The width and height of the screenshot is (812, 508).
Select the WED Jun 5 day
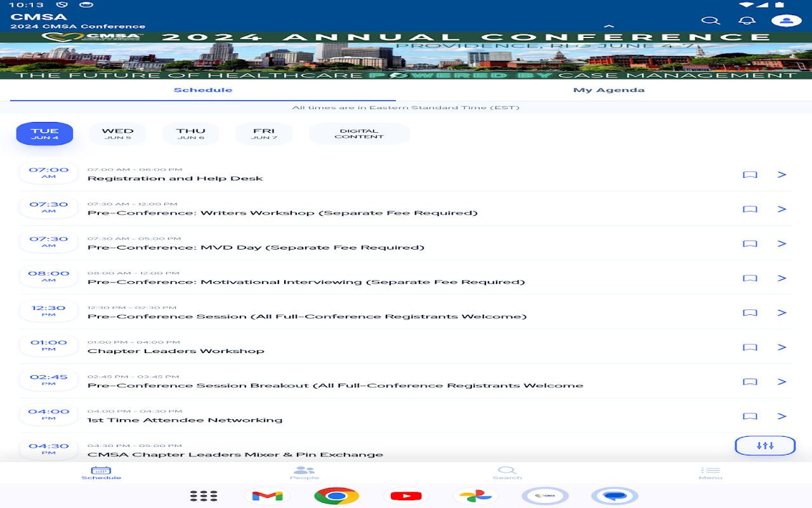pyautogui.click(x=118, y=134)
